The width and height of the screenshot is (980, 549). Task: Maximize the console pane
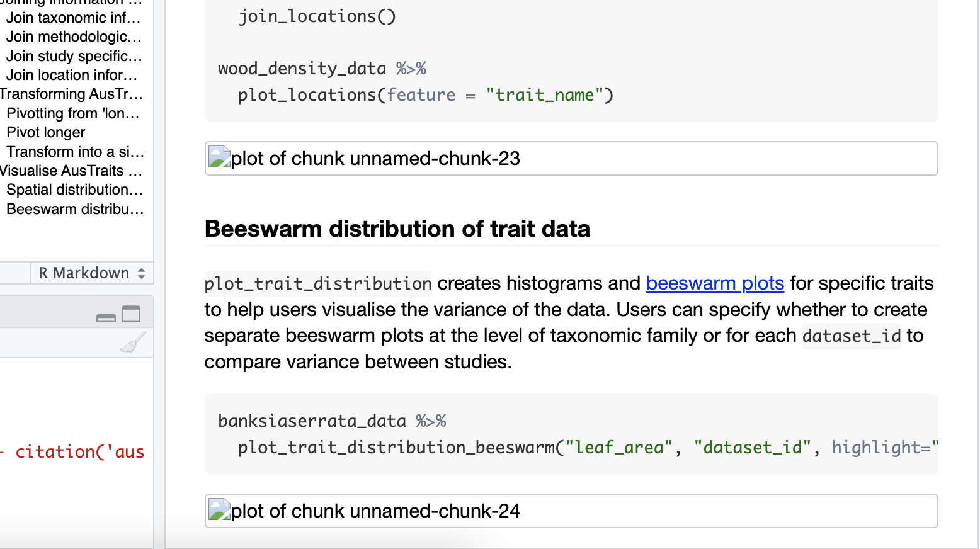click(131, 314)
